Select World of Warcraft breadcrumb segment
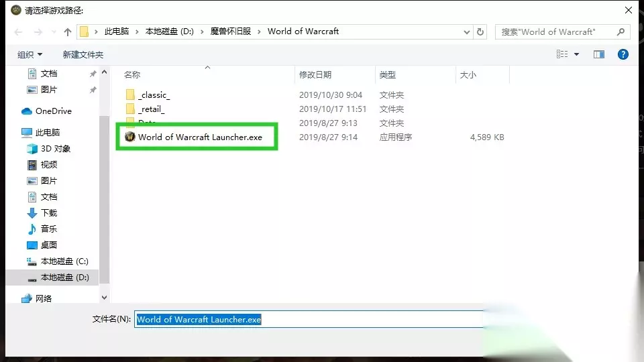Image resolution: width=644 pixels, height=362 pixels. 303,32
